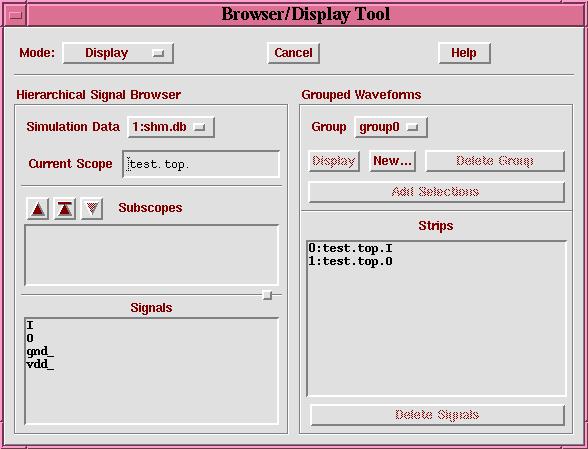Click the Delete Signals button

[x=437, y=415]
